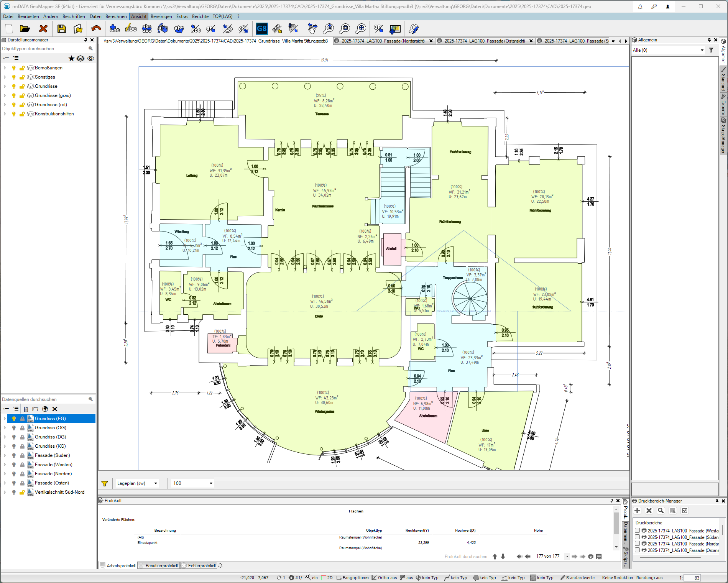Screen dimensions: 728x583
Task: Click the 2D mode status bar button
Action: tap(327, 578)
